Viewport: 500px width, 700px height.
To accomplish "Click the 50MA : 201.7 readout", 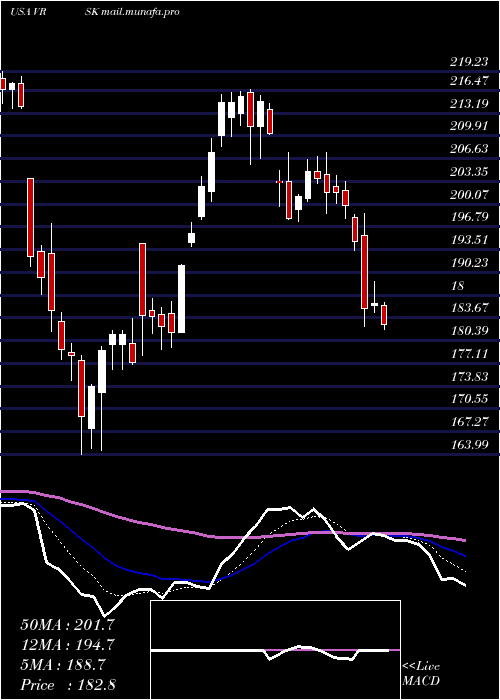I will [67, 625].
